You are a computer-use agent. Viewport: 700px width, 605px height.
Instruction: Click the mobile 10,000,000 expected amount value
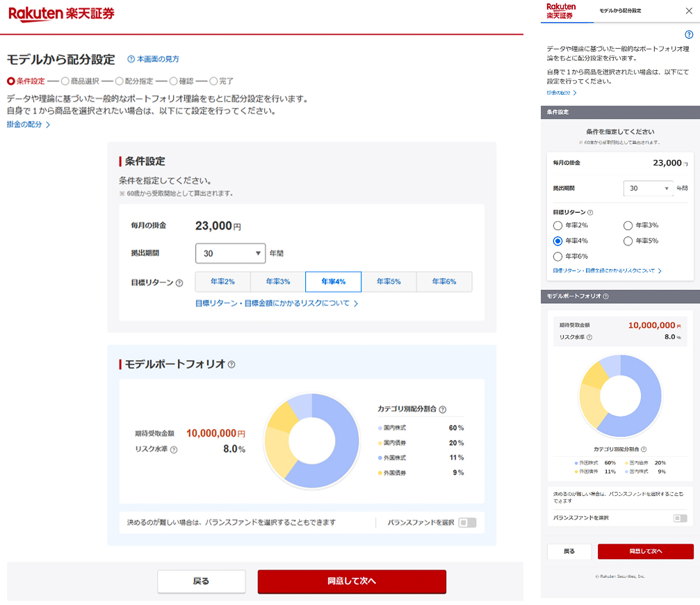click(x=652, y=325)
